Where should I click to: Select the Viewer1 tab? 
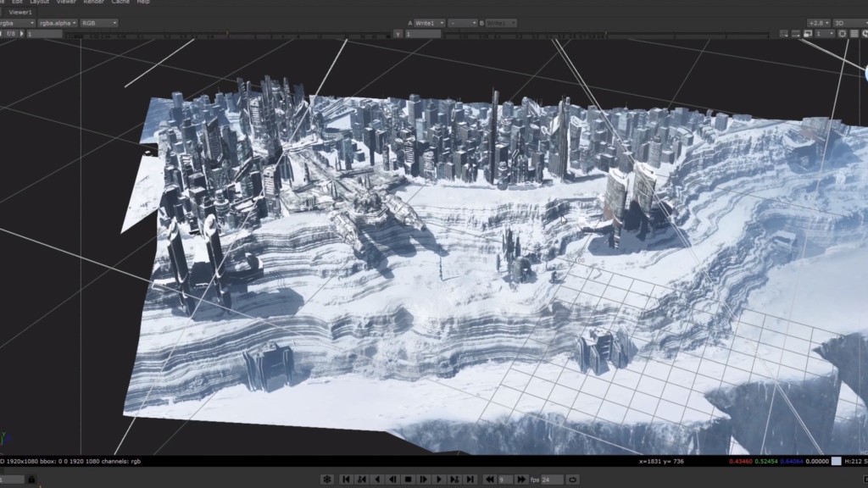click(x=20, y=12)
